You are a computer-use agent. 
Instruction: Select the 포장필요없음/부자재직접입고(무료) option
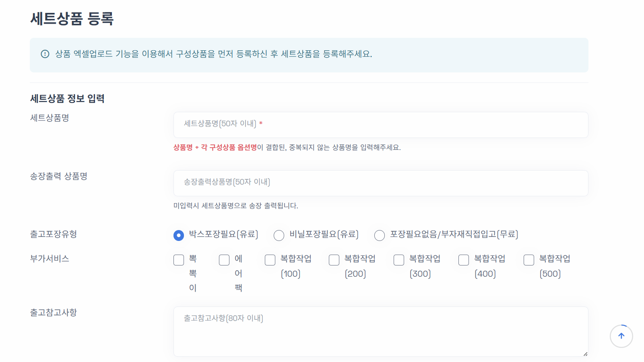click(380, 236)
